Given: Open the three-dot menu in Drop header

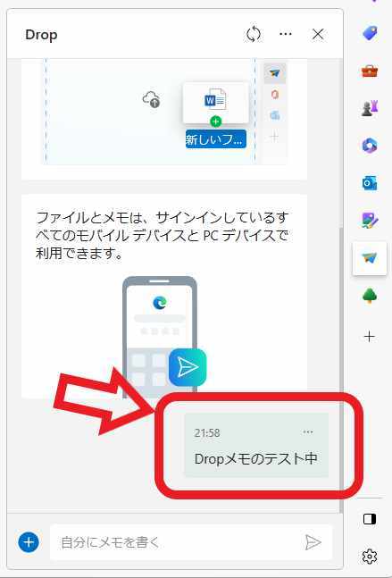Looking at the screenshot, I should [x=286, y=34].
